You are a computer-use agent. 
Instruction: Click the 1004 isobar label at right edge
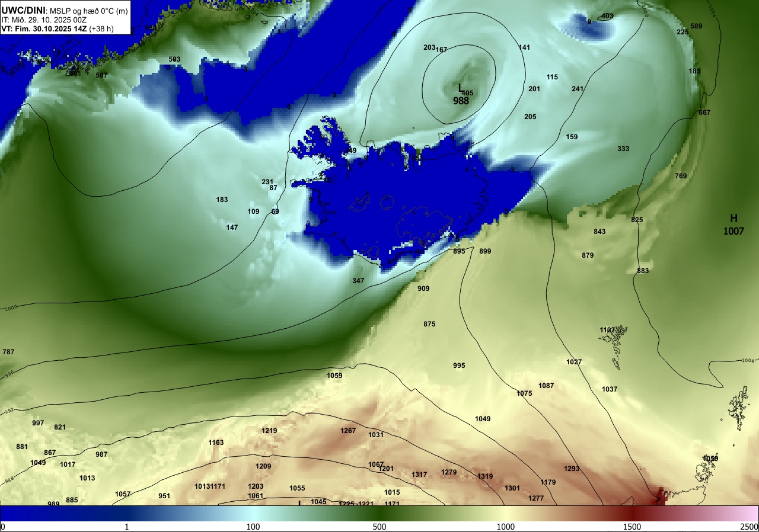(x=748, y=360)
